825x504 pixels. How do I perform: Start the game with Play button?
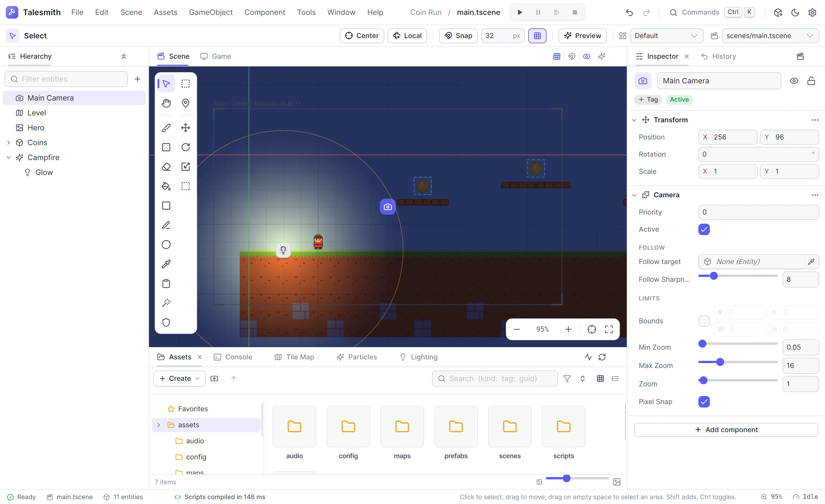click(520, 12)
